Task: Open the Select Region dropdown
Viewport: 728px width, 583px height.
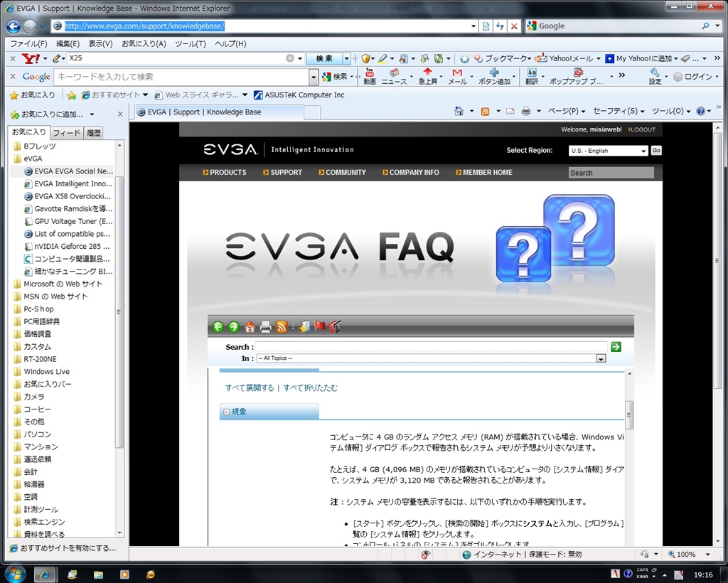Action: click(609, 151)
